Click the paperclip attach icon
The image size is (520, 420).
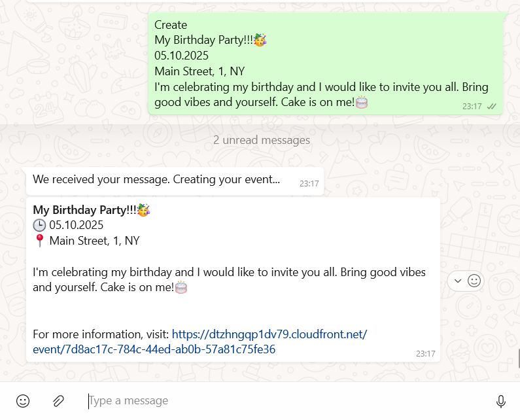[x=58, y=401]
